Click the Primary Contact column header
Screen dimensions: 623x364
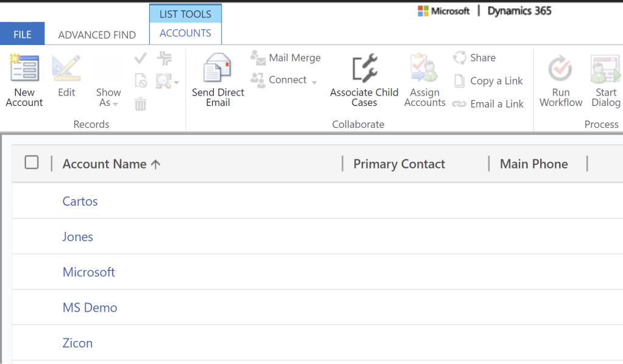pyautogui.click(x=399, y=164)
